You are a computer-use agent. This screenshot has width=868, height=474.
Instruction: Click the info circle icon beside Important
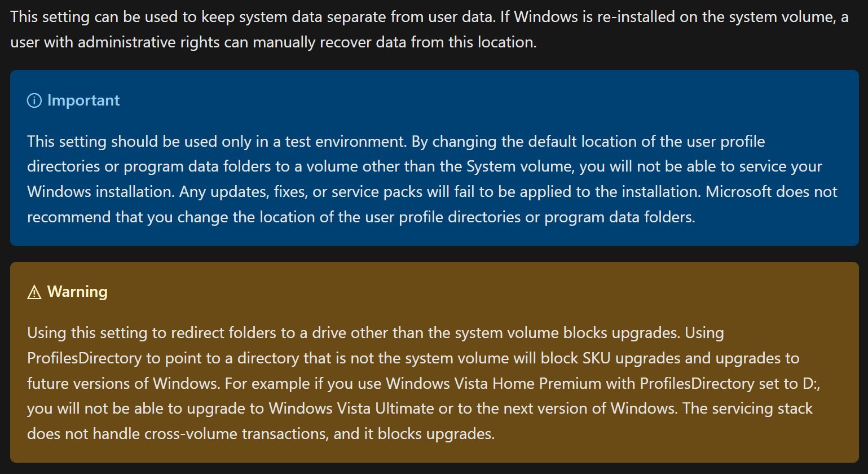pyautogui.click(x=34, y=100)
